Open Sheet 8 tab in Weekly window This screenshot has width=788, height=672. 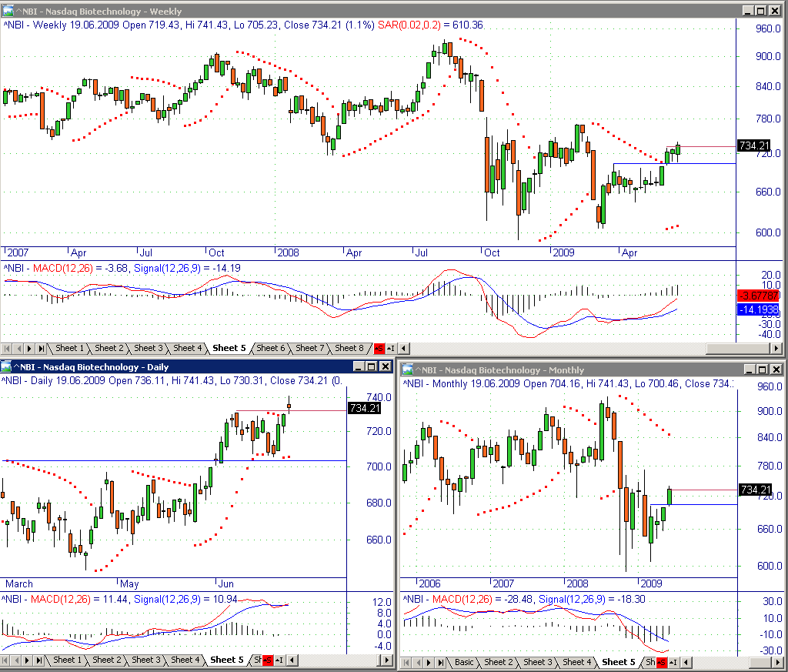349,348
